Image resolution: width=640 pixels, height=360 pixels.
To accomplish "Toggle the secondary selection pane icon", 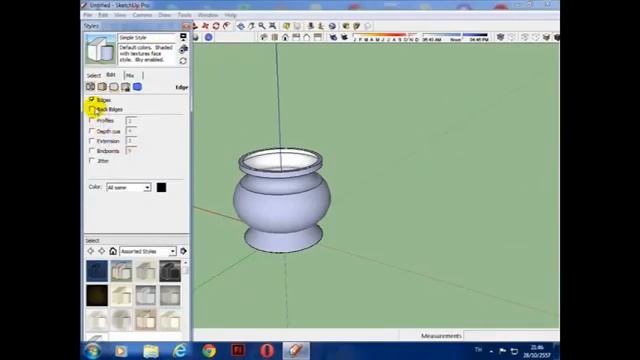I will click(x=183, y=37).
